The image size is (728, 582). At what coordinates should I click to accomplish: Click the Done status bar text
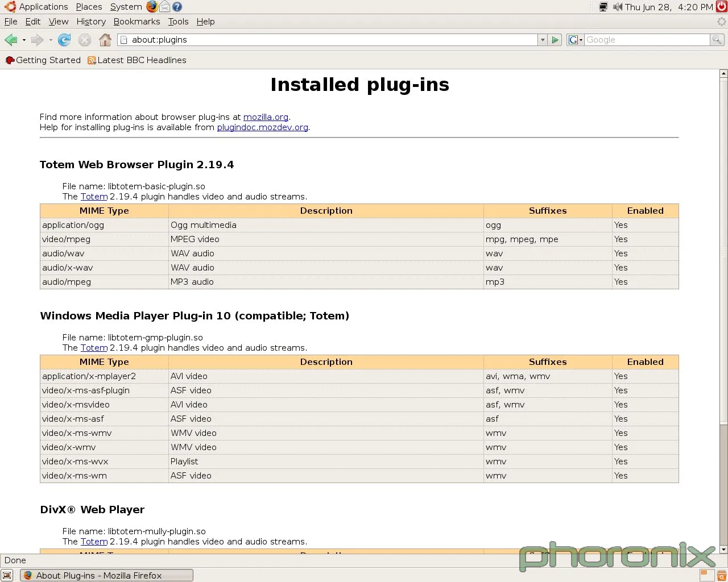coord(15,560)
